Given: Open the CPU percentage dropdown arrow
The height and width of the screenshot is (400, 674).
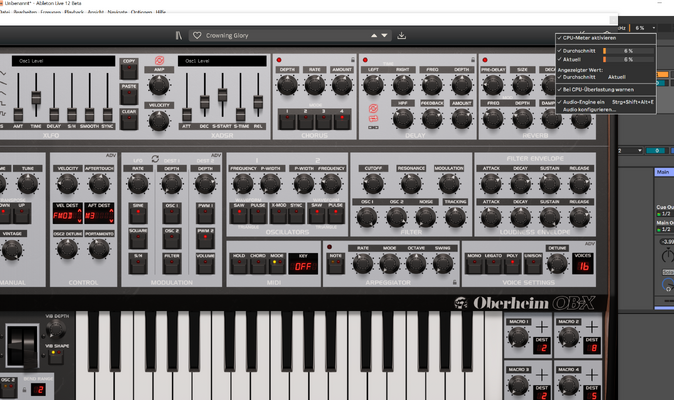Looking at the screenshot, I should (654, 28).
